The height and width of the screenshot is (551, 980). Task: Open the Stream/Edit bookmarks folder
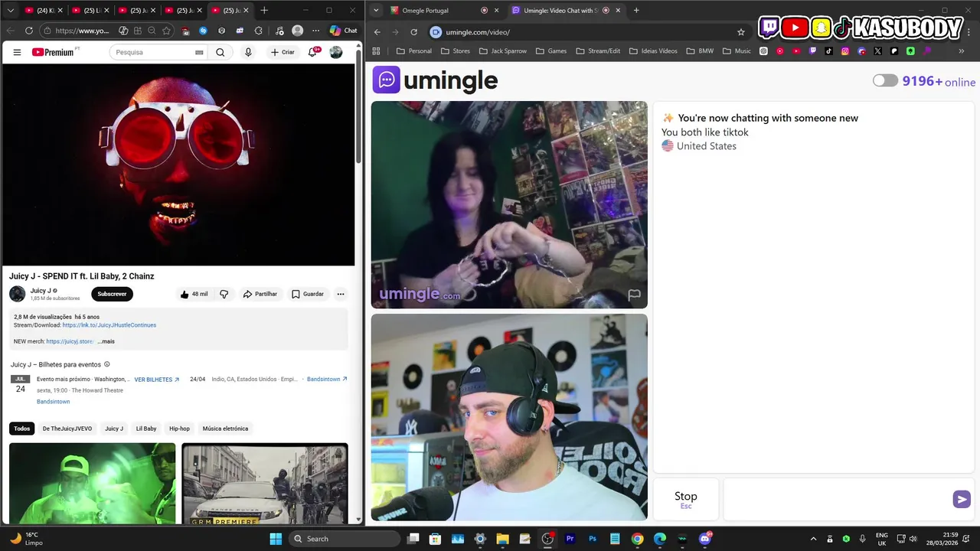[x=597, y=51]
